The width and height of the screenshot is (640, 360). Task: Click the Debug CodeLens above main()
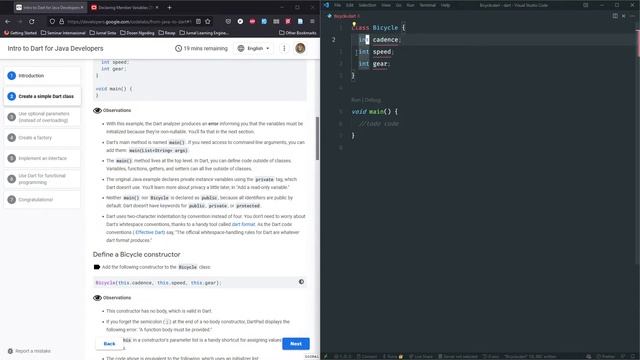coord(373,100)
